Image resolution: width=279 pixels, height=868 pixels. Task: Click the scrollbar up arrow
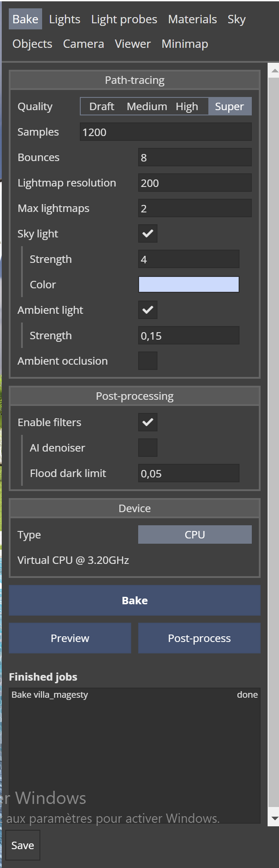[x=275, y=71]
